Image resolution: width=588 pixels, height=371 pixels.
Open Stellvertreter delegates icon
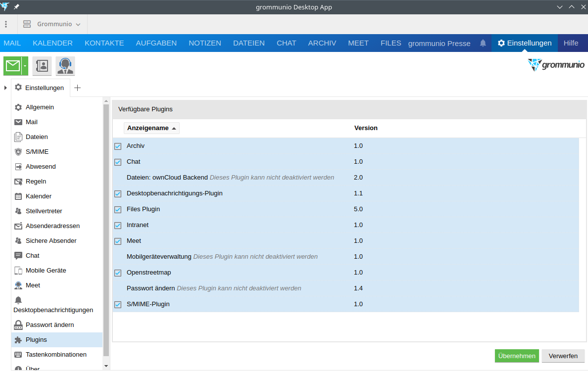pyautogui.click(x=18, y=211)
